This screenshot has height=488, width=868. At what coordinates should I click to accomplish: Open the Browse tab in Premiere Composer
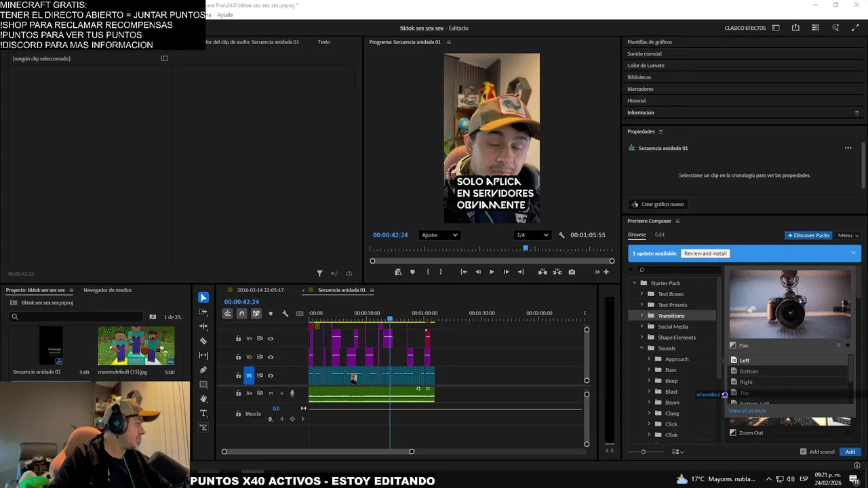pos(637,235)
